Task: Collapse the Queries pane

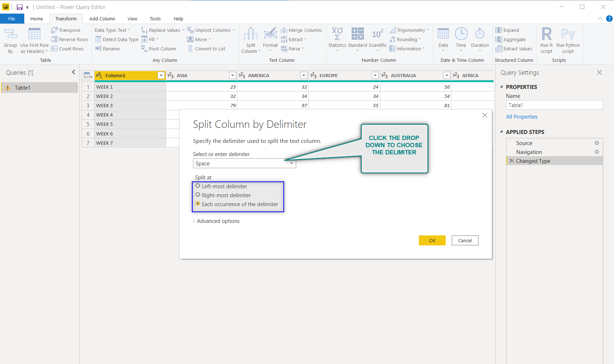Action: pos(74,72)
